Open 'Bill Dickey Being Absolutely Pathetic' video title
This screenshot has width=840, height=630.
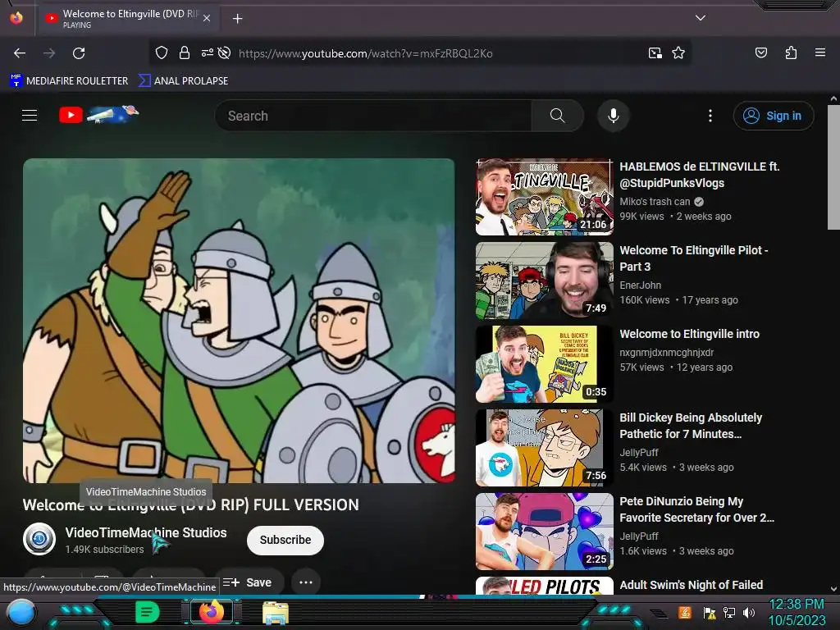(691, 426)
